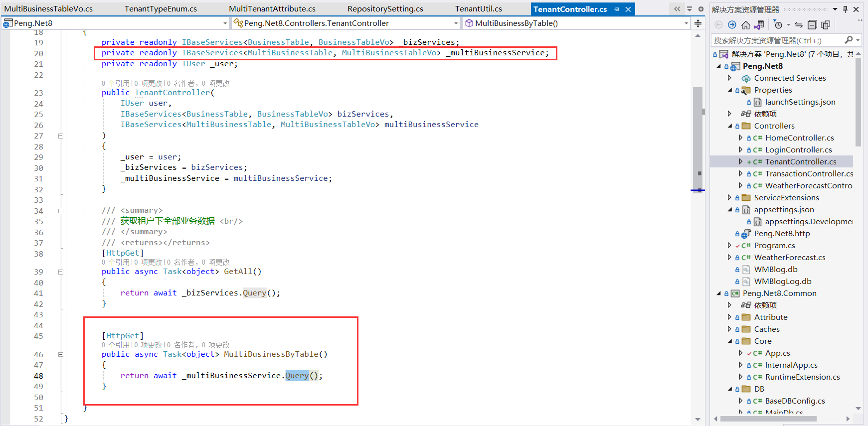Collapse the Core folder node
This screenshot has height=426, width=868.
[x=730, y=341]
